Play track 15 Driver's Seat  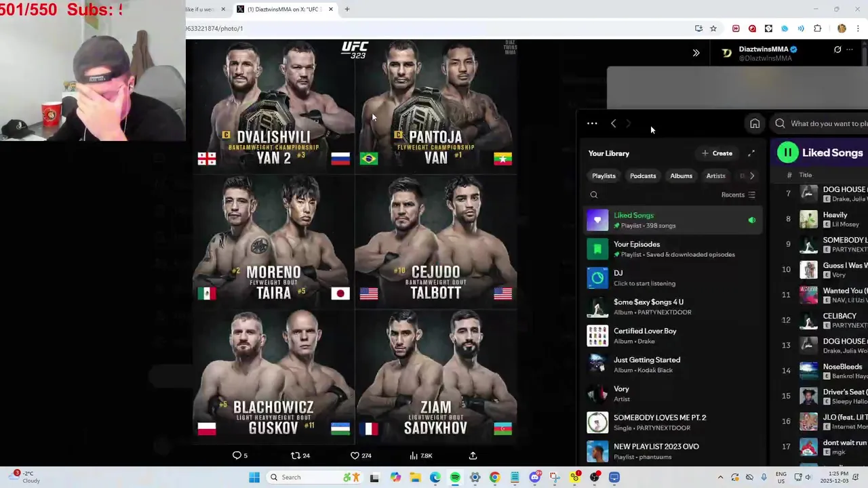click(x=821, y=396)
